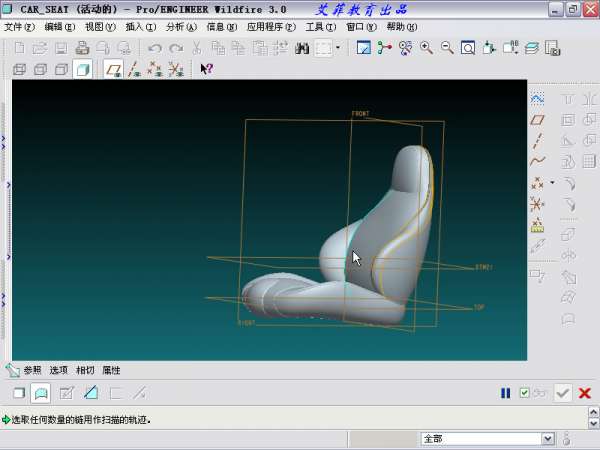Screen dimensions: 600x450
Task: Select sweep as solid option
Action: (x=19, y=393)
